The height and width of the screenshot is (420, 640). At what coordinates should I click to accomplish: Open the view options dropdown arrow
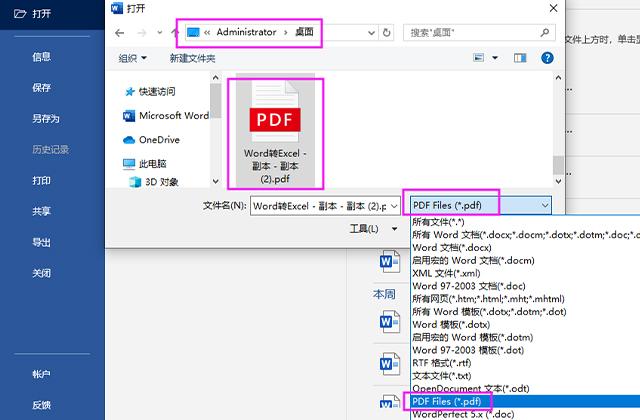point(495,58)
